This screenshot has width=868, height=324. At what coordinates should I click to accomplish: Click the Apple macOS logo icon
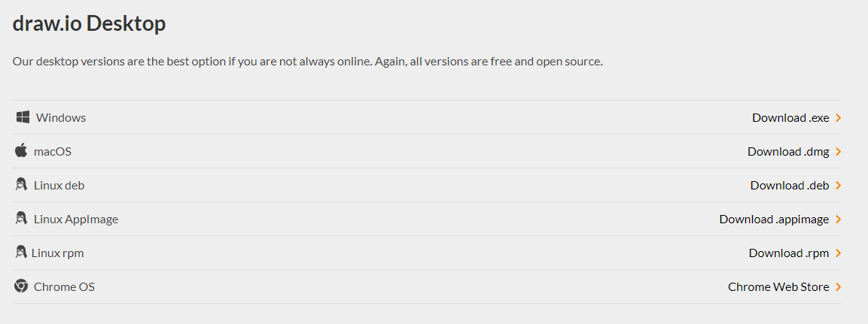[20, 151]
